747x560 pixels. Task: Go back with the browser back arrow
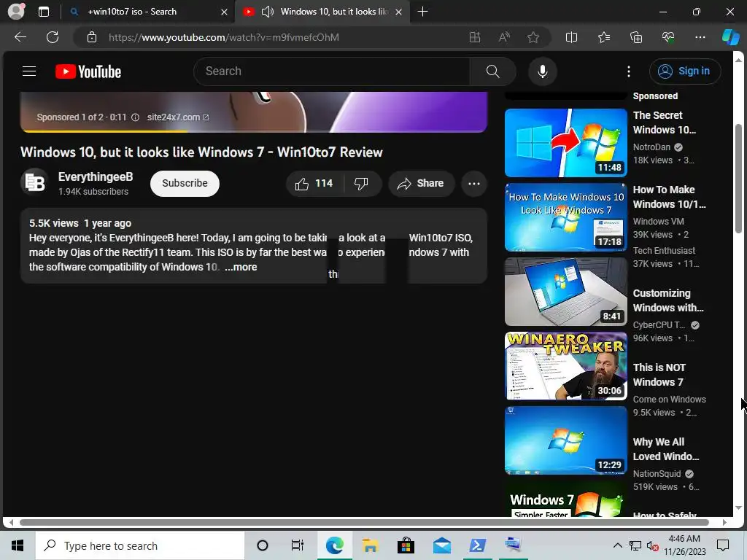point(20,37)
